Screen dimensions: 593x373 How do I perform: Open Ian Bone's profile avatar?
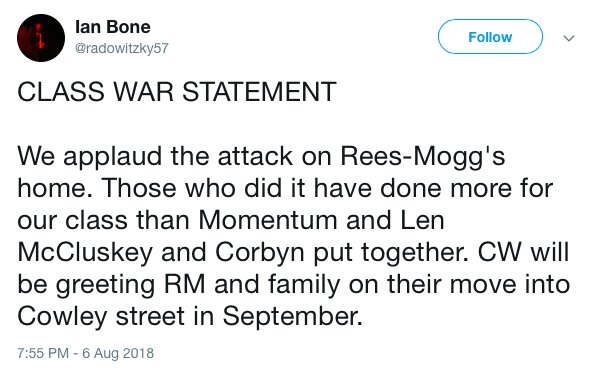pyautogui.click(x=41, y=38)
